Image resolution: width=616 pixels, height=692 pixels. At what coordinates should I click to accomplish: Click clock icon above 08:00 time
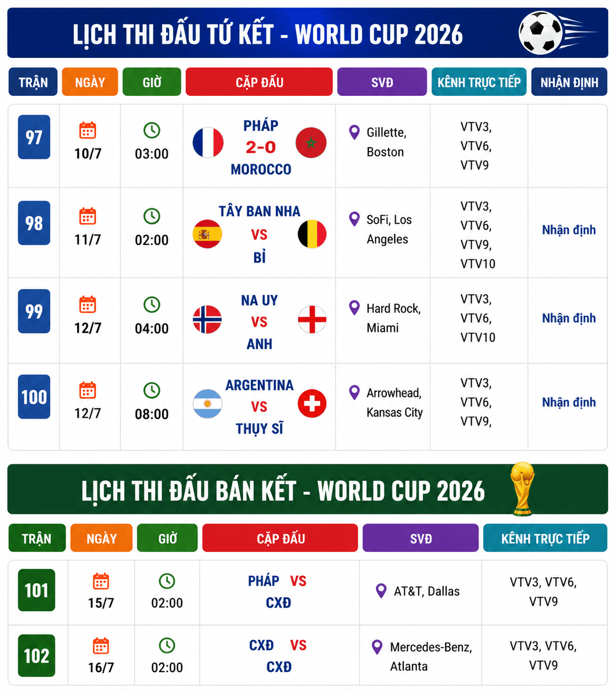(152, 390)
